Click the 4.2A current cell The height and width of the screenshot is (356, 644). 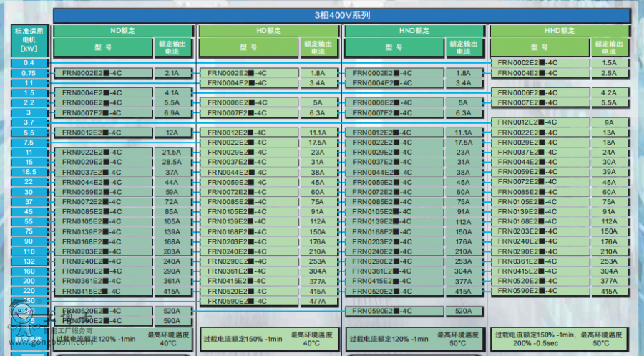(x=608, y=93)
